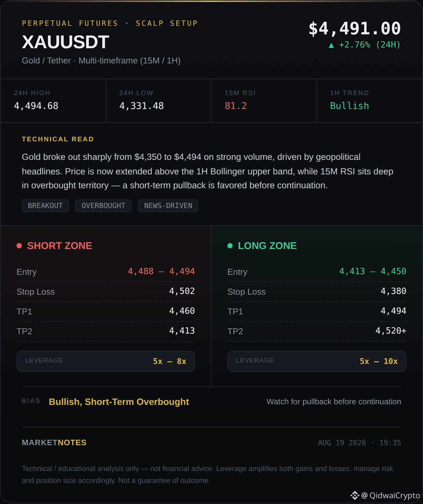
Task: Click the Bullish, Short-Term Overbought bias text
Action: click(x=119, y=402)
